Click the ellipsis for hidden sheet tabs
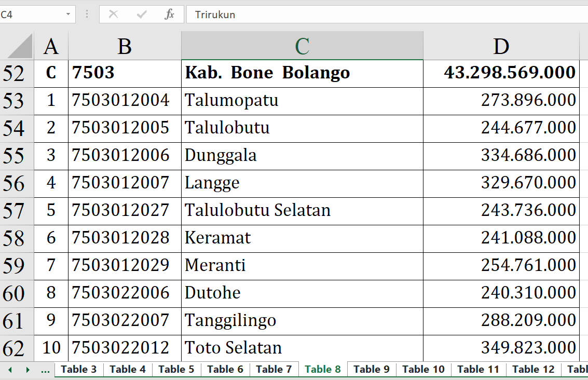 (45, 370)
